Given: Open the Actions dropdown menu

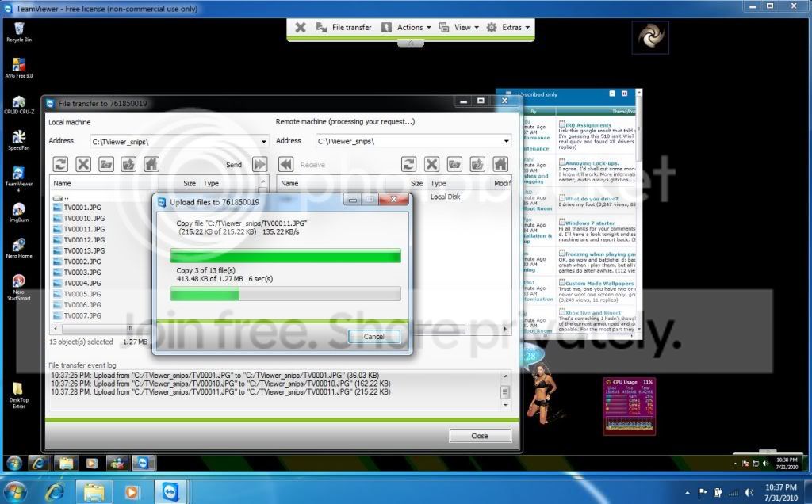Looking at the screenshot, I should [x=407, y=28].
